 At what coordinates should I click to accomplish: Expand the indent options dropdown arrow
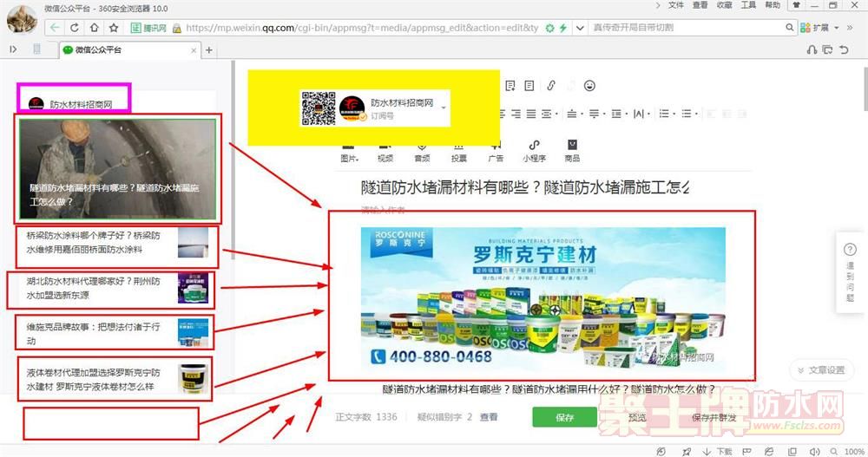pos(556,114)
